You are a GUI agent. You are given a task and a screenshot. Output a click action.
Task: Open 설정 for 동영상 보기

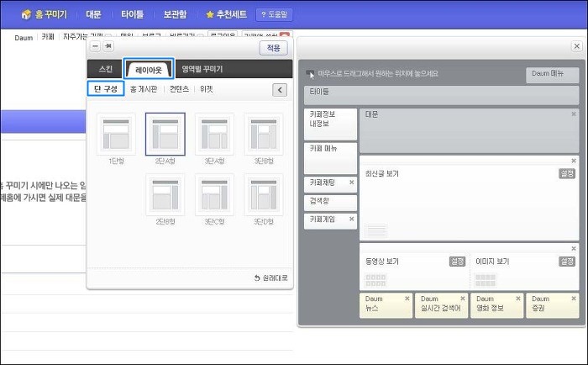(x=457, y=262)
